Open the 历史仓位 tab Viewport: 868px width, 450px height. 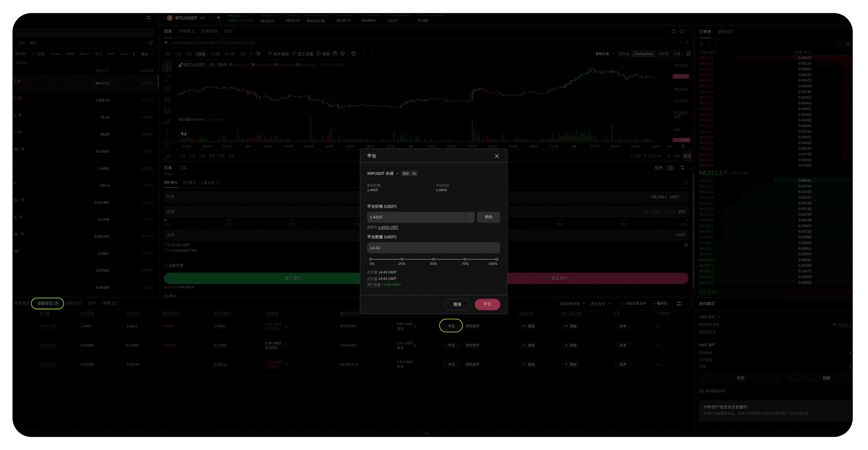pos(73,303)
